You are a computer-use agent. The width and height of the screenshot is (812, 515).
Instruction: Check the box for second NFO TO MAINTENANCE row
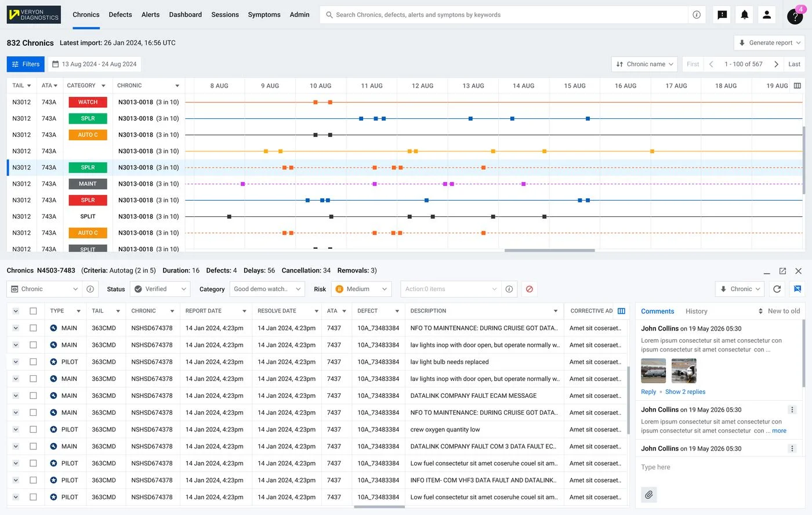click(x=33, y=412)
